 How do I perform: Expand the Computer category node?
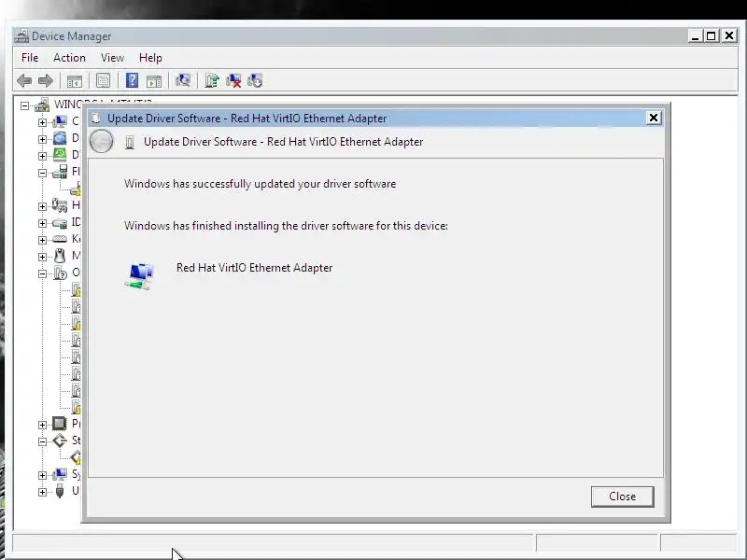(42, 122)
